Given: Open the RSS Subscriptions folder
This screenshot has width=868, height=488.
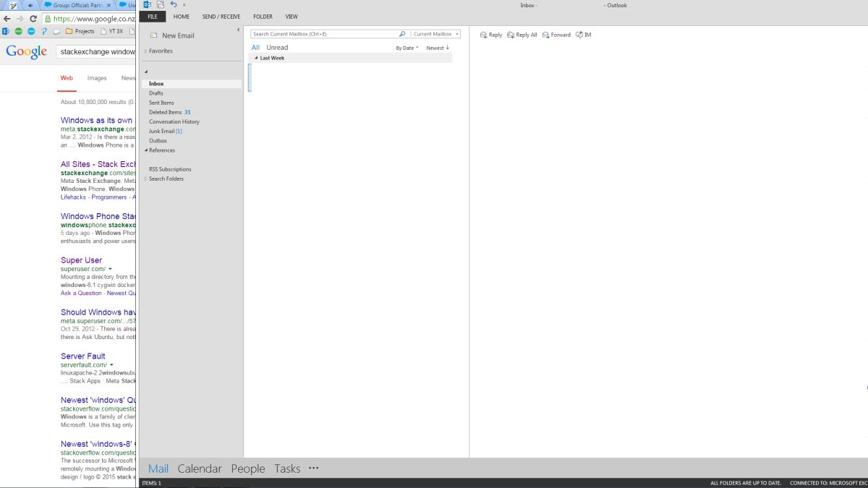Looking at the screenshot, I should 170,169.
